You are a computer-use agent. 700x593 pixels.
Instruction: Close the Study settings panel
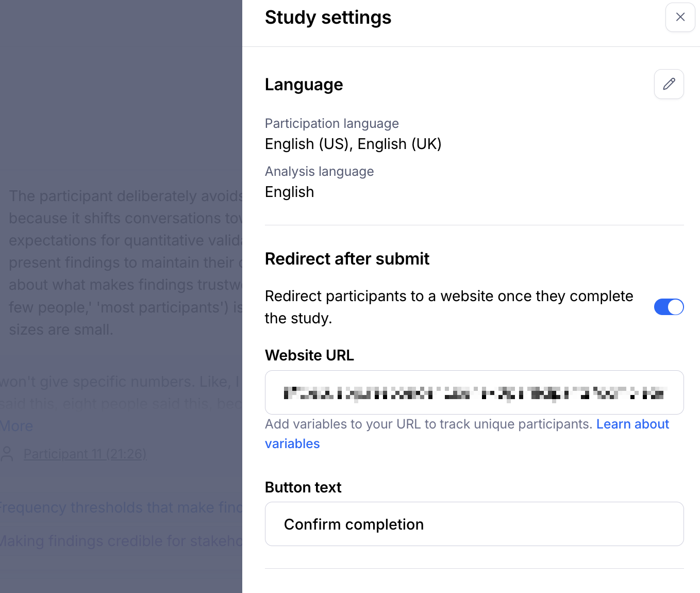(x=680, y=18)
